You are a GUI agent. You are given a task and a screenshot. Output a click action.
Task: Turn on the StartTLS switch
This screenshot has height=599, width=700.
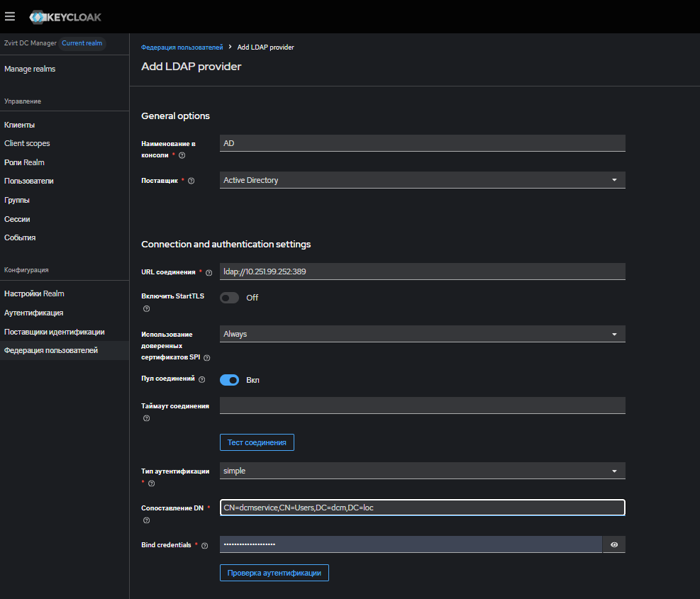[230, 298]
